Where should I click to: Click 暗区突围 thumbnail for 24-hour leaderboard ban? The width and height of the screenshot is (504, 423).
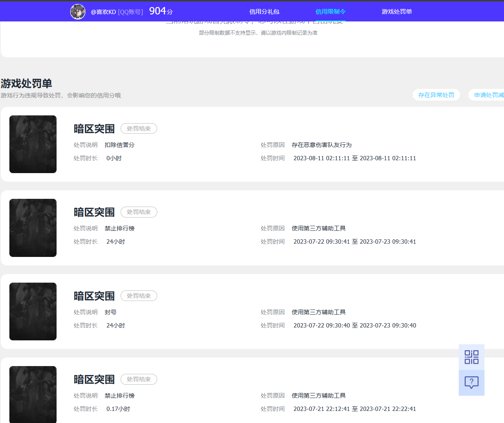[33, 228]
